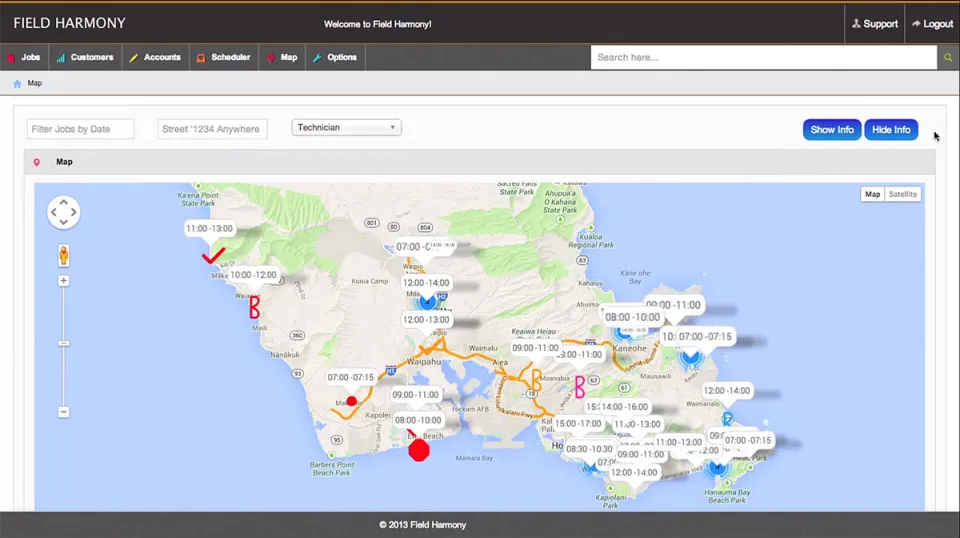960x538 pixels.
Task: Click the orange B marker near Moanalua
Action: [537, 381]
